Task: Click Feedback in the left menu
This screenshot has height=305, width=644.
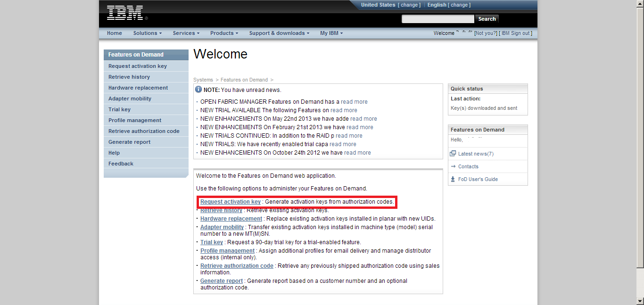Action: [121, 163]
